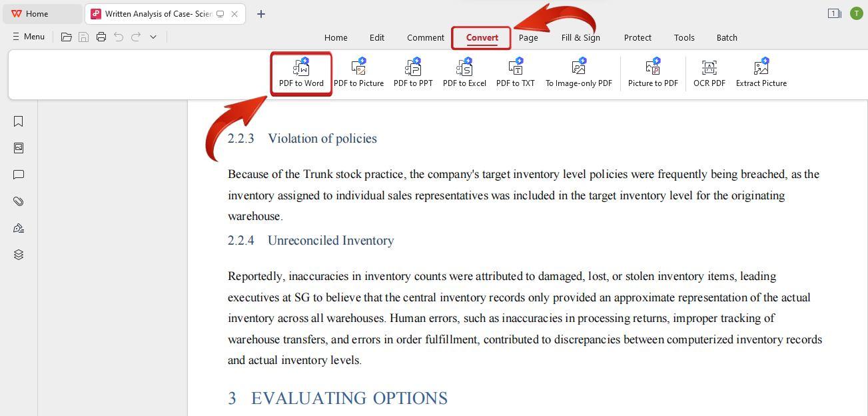Click the Save icon in toolbar
The width and height of the screenshot is (868, 416).
point(84,37)
